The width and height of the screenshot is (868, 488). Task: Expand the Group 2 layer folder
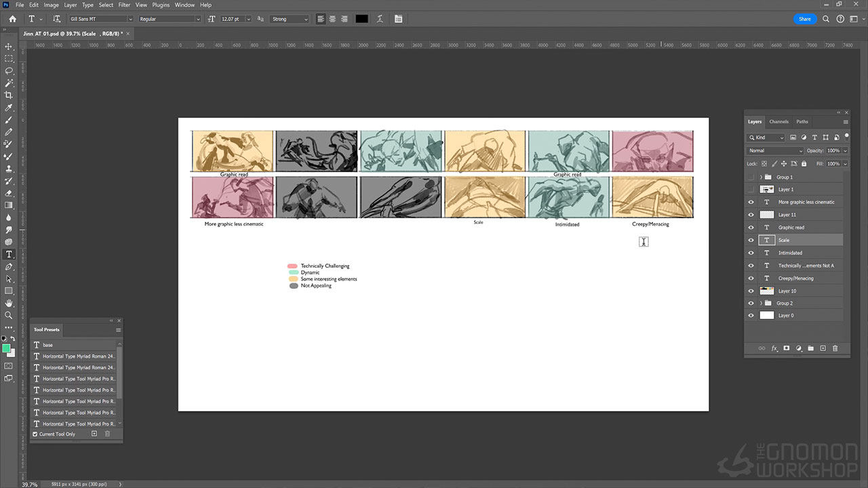pos(761,304)
